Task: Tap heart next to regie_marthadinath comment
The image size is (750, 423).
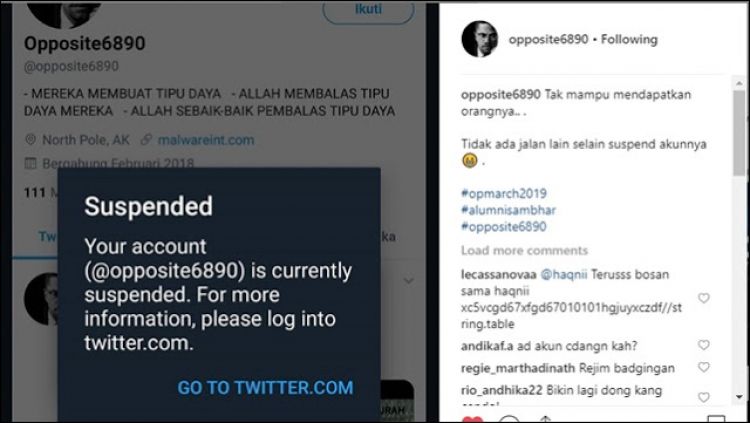Action: pos(703,367)
